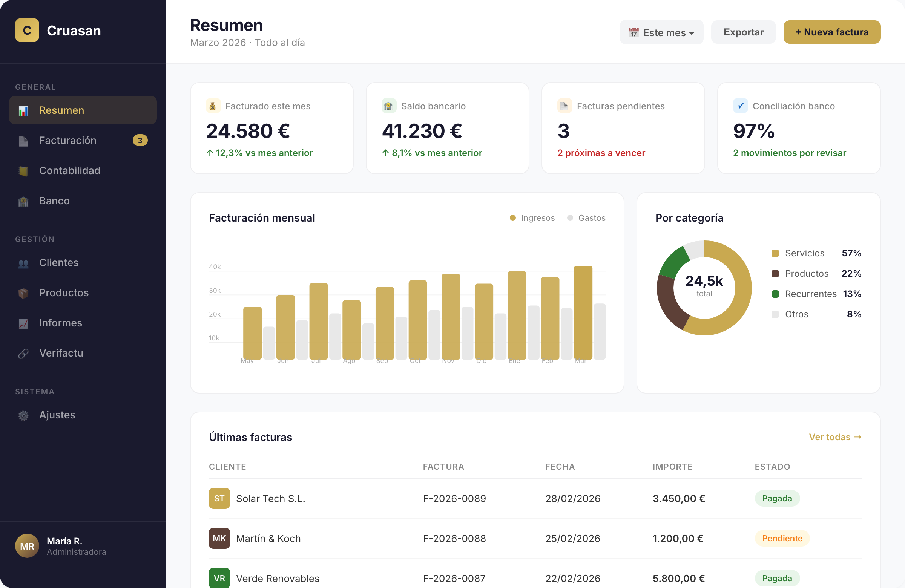
Task: Open Ver todas to see all invoices
Action: pyautogui.click(x=834, y=437)
